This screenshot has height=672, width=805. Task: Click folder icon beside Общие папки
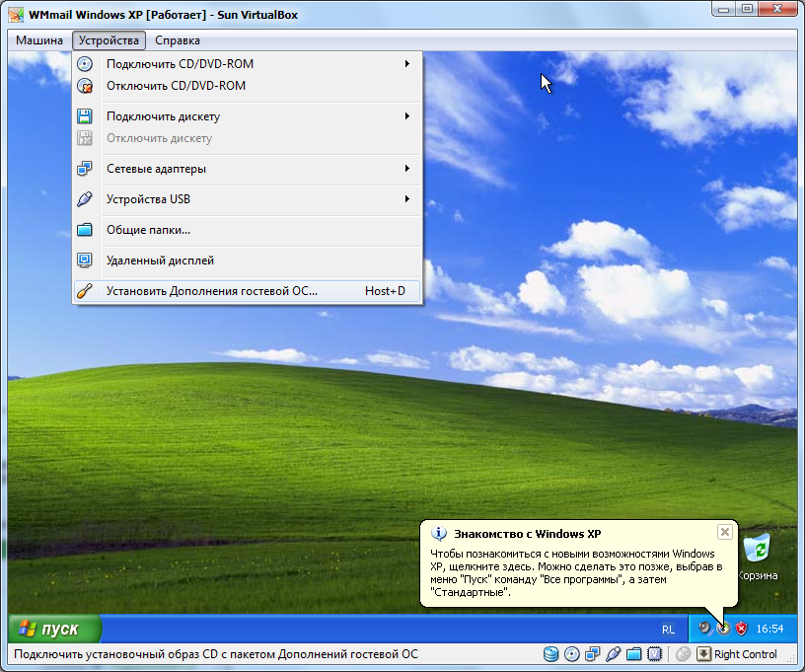pyautogui.click(x=85, y=230)
